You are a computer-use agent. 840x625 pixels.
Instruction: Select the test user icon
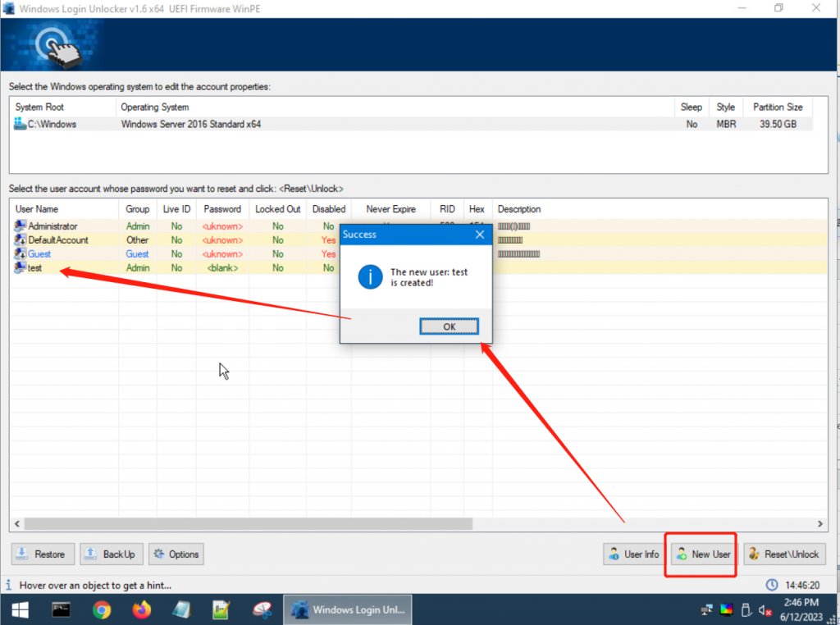(21, 267)
